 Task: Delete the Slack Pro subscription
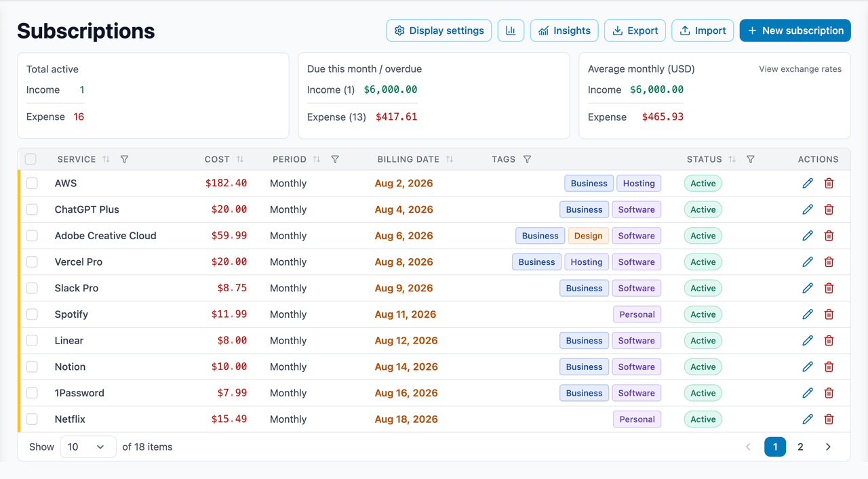pos(829,288)
